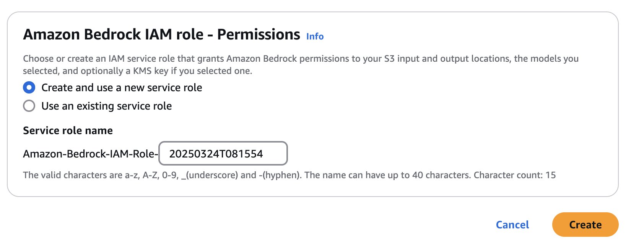Click the Cancel link
The image size is (644, 246).
512,225
